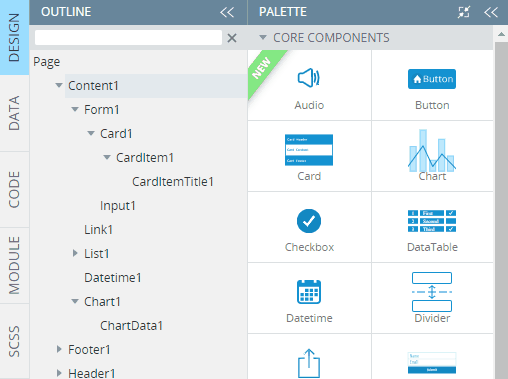The height and width of the screenshot is (379, 508).
Task: Click the palette vertical scrollbar track
Action: [x=501, y=210]
